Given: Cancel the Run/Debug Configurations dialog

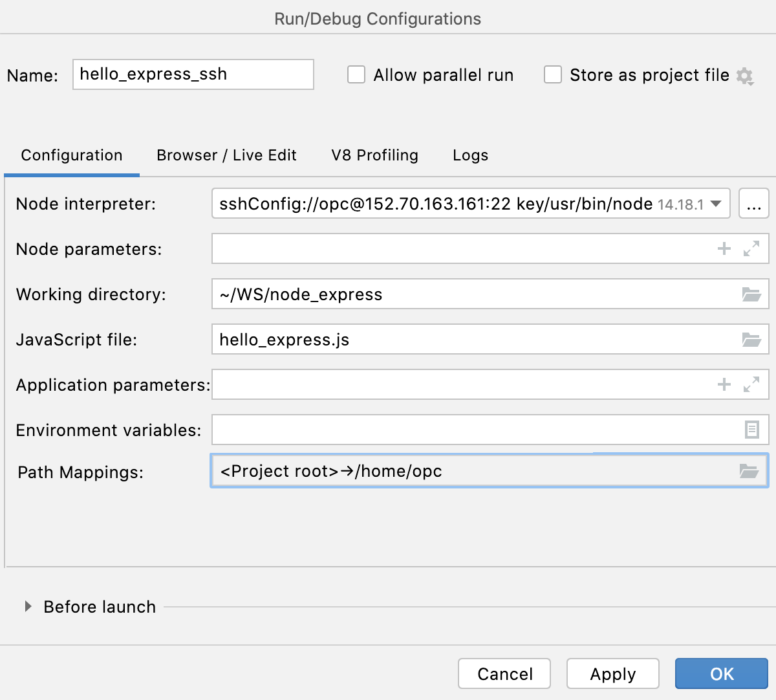Looking at the screenshot, I should click(x=504, y=673).
